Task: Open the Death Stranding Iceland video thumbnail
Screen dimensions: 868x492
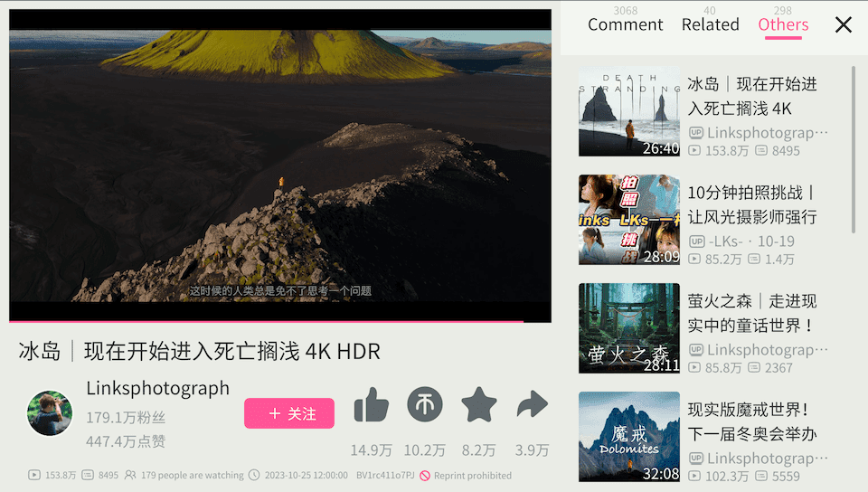Action: tap(629, 111)
